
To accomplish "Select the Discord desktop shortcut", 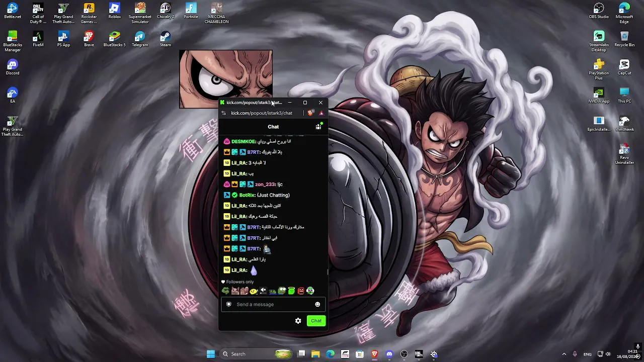I will pyautogui.click(x=13, y=67).
